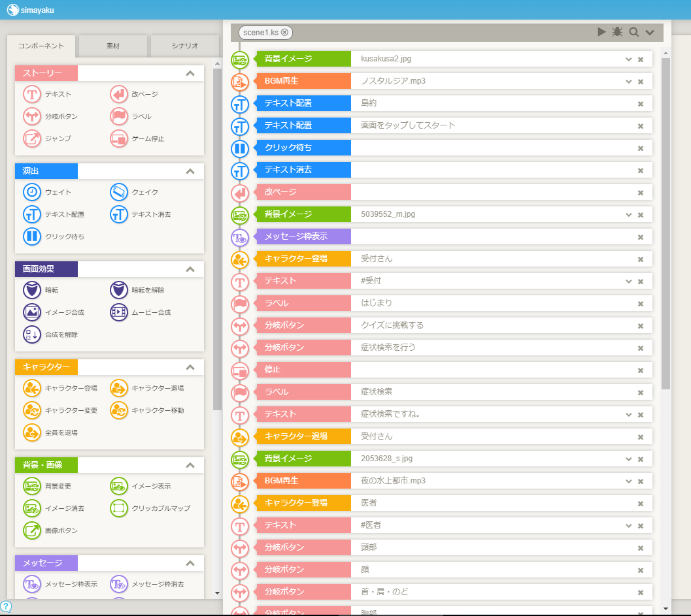Collapse the ストーリー section
Image resolution: width=691 pixels, height=616 pixels.
pyautogui.click(x=190, y=74)
